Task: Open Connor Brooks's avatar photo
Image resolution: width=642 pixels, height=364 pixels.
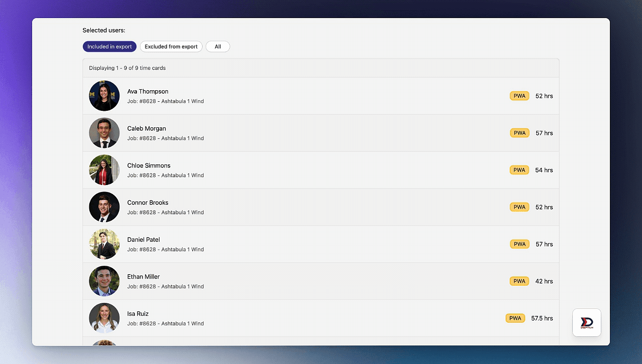Action: (104, 207)
